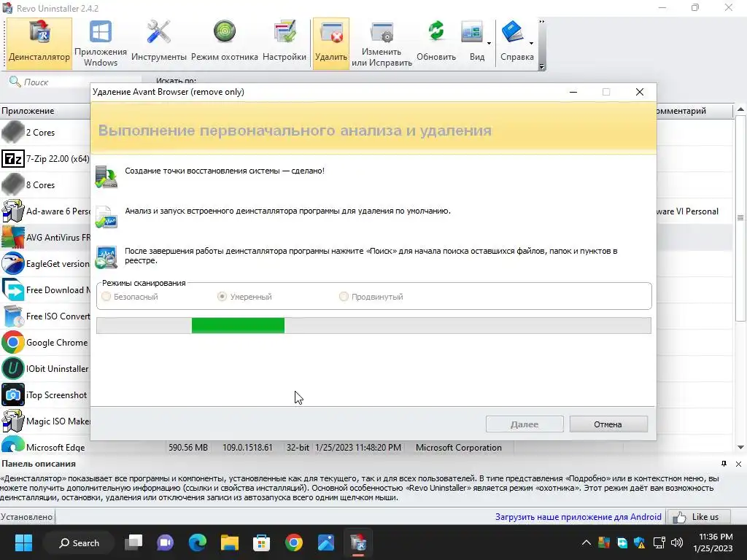747x560 pixels.
Task: Click the EagleGet eagle icon
Action: pos(13,263)
